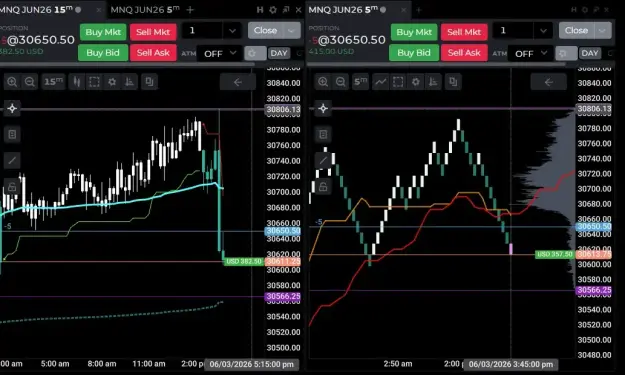Image resolution: width=625 pixels, height=375 pixels.
Task: Click quantity field showing 1 in left panel
Action: pos(202,31)
